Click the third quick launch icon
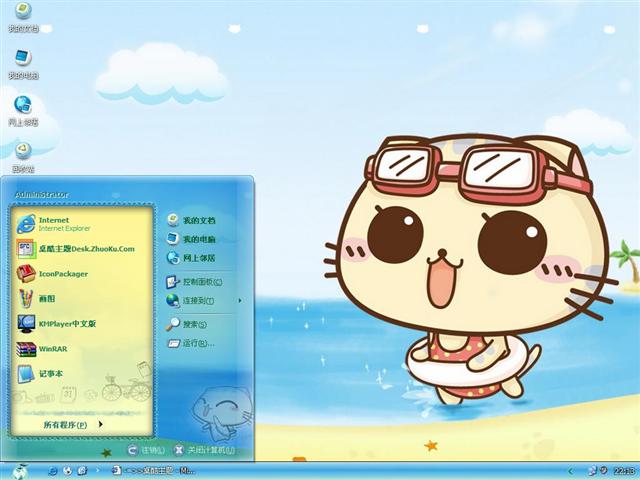The width and height of the screenshot is (640, 480). [82, 471]
